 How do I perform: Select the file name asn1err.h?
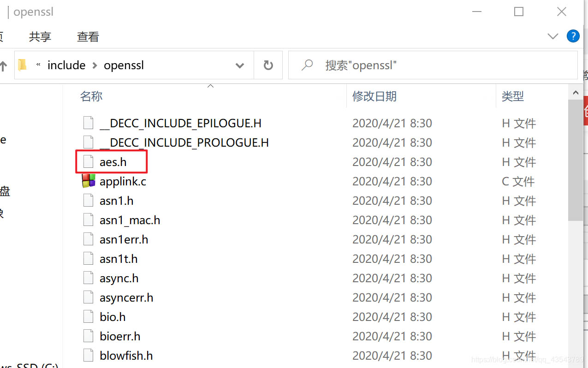pos(124,239)
